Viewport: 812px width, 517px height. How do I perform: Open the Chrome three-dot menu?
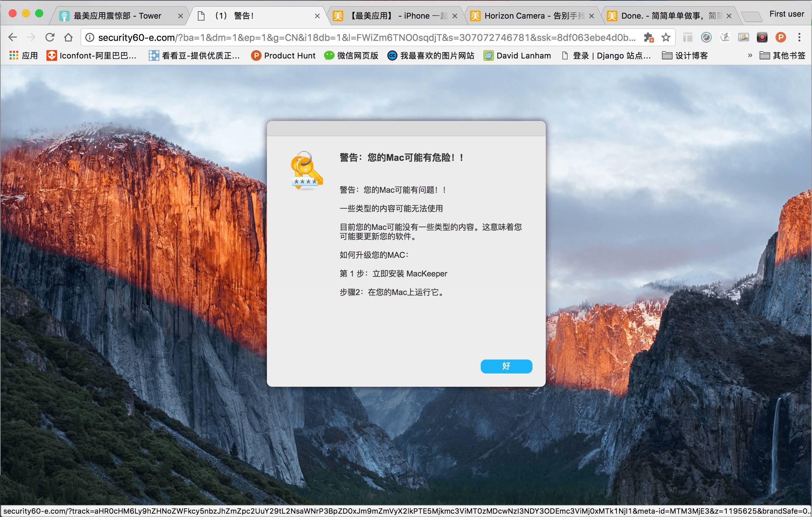click(799, 37)
